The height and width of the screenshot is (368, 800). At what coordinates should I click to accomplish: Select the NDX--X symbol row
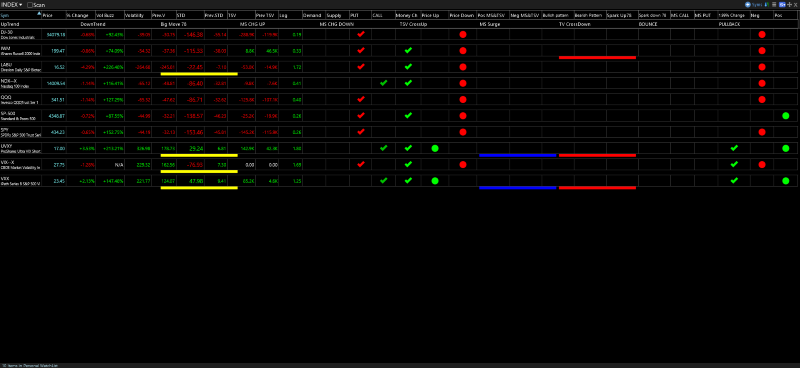tap(20, 83)
